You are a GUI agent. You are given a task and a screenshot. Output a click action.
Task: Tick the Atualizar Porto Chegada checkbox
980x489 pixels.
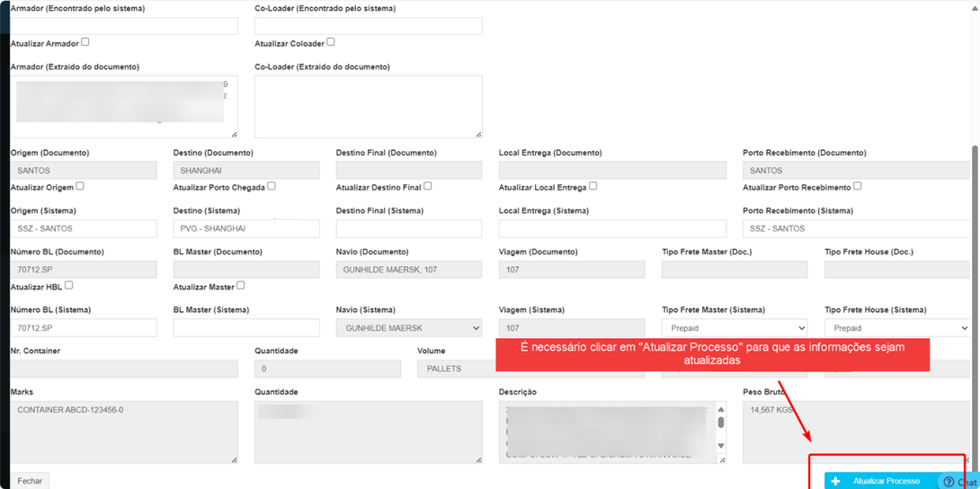[x=272, y=185]
